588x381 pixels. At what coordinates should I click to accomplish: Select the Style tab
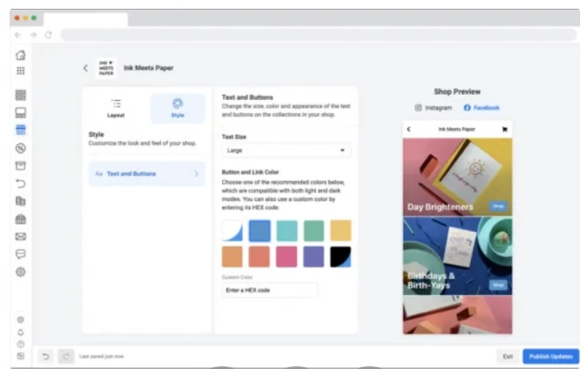[x=177, y=107]
